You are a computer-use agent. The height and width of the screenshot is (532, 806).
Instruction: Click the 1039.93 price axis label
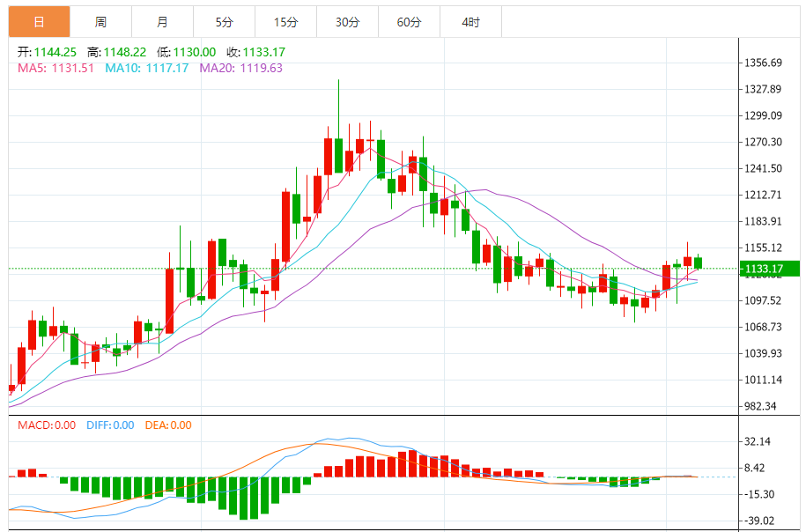763,353
